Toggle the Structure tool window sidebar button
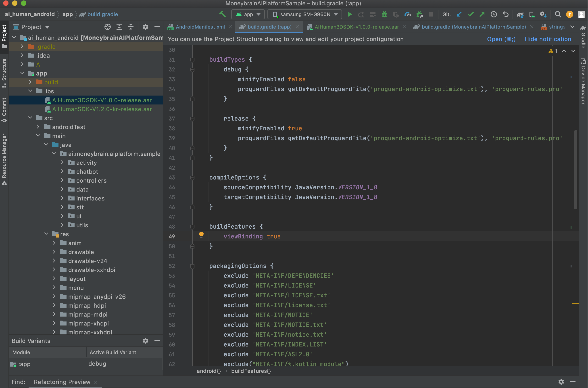The width and height of the screenshot is (588, 388). click(4, 73)
